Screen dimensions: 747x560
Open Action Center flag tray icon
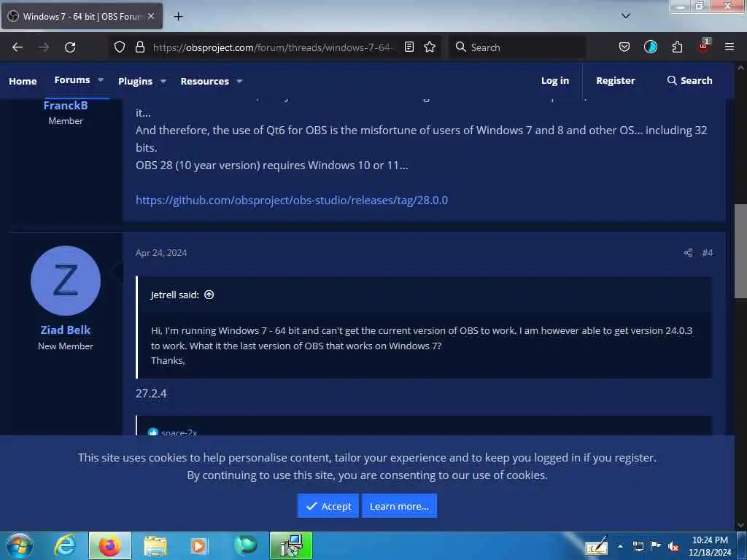click(656, 546)
